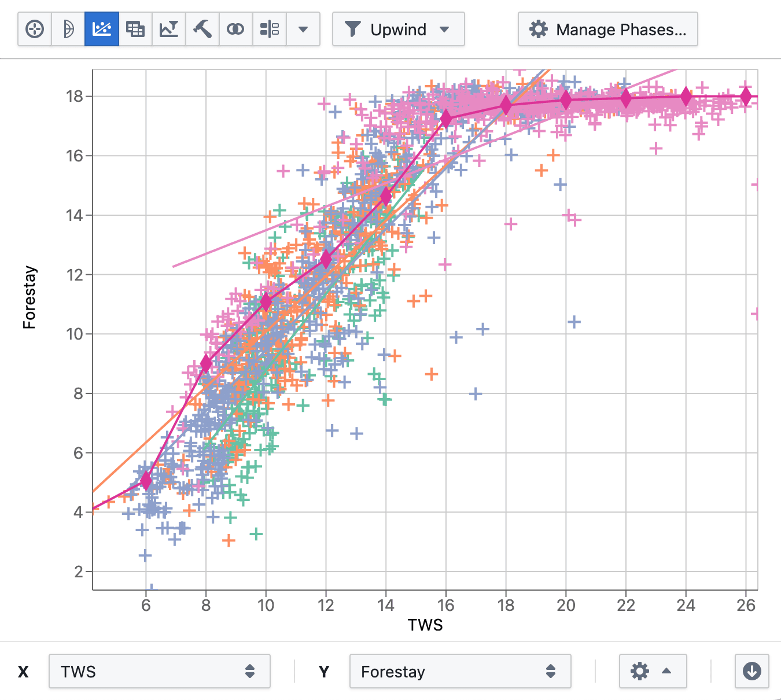The height and width of the screenshot is (700, 781).
Task: Select the polar target view icon
Action: pyautogui.click(x=35, y=29)
